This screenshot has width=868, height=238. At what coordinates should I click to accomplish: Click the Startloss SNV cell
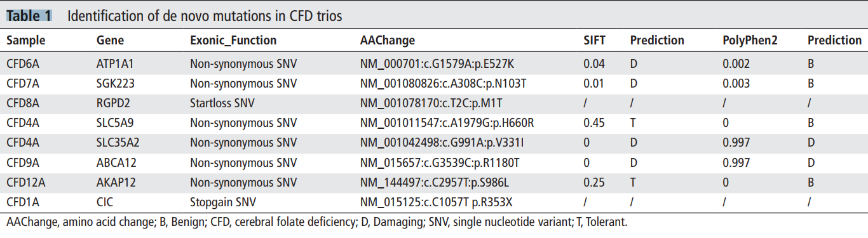click(219, 103)
